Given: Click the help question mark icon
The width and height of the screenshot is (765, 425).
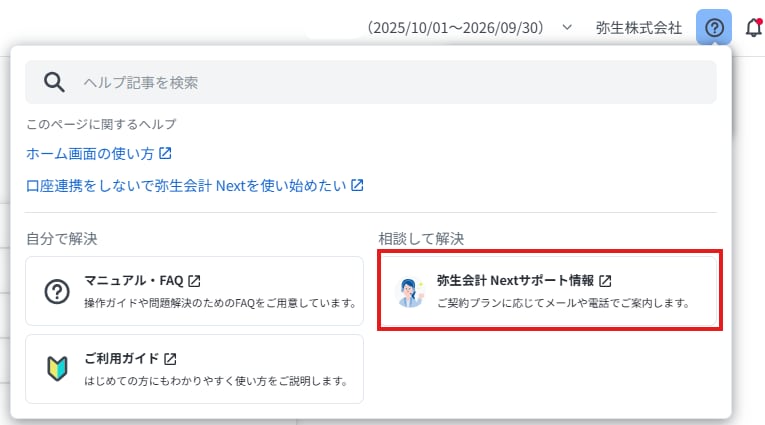Looking at the screenshot, I should [714, 27].
